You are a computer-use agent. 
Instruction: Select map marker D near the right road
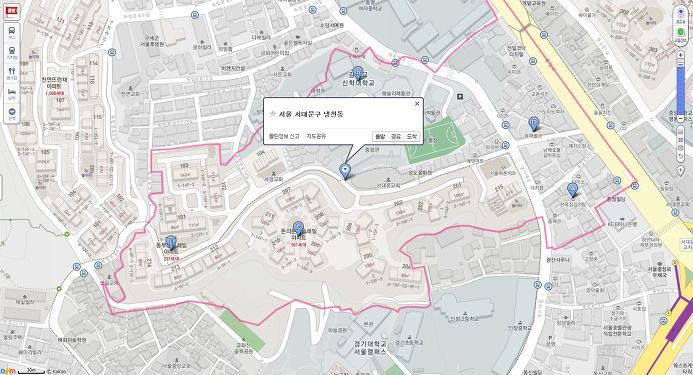(534, 124)
